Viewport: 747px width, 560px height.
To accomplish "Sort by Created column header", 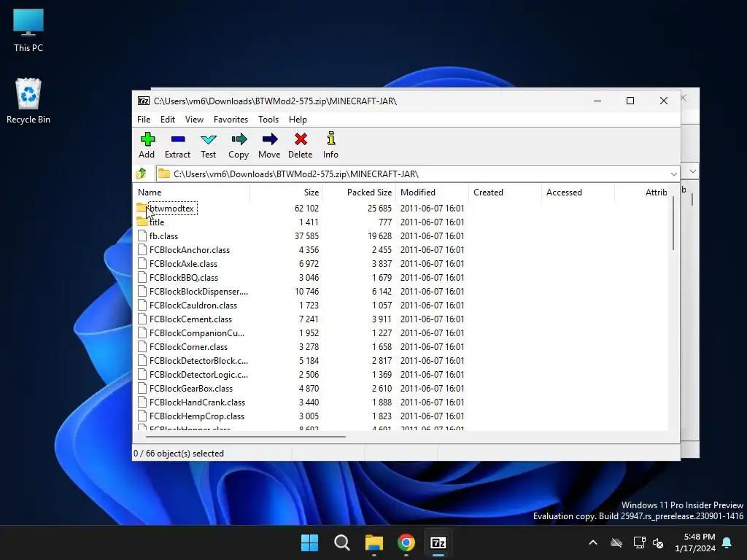I will pos(505,192).
